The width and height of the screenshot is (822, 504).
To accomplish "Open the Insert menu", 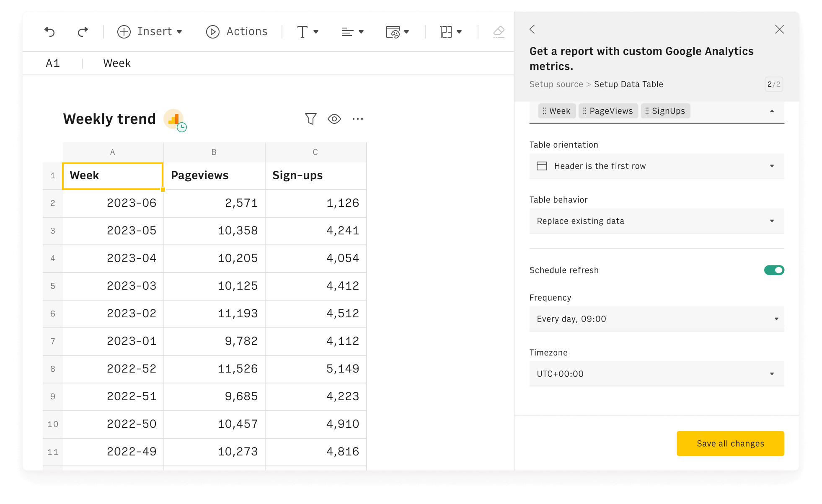I will click(x=150, y=31).
